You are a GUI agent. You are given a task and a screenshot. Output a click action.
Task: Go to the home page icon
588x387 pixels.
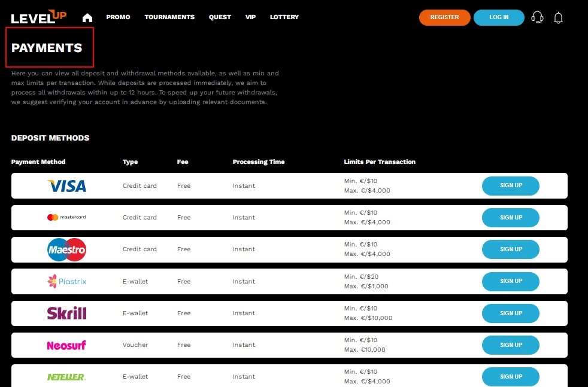tap(87, 17)
